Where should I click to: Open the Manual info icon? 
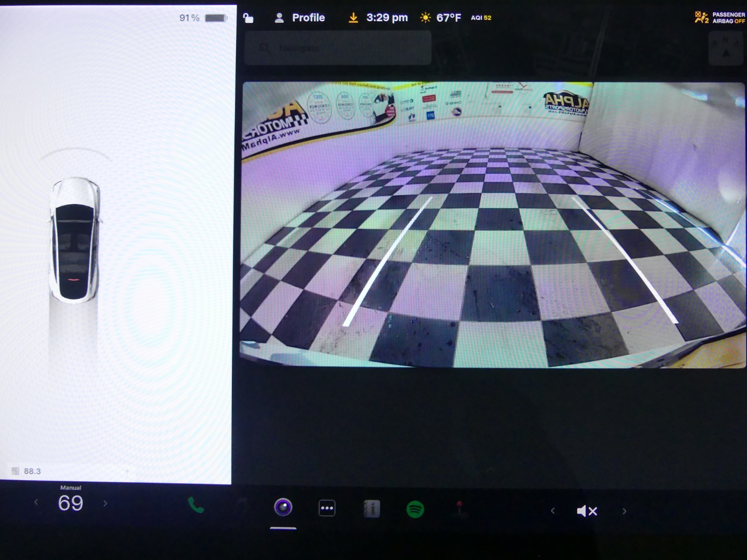pyautogui.click(x=371, y=509)
